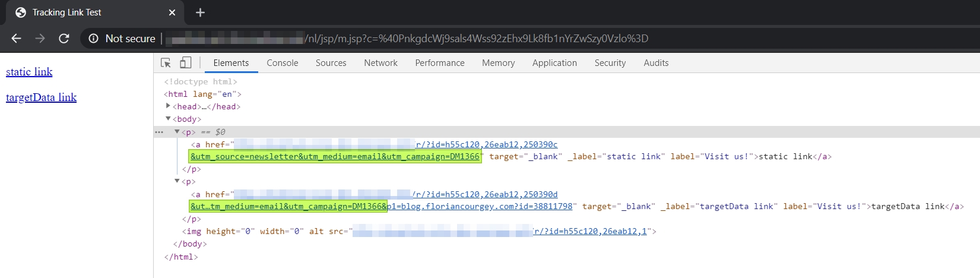The width and height of the screenshot is (980, 278).
Task: Reload the page with refresh icon
Action: tap(64, 39)
